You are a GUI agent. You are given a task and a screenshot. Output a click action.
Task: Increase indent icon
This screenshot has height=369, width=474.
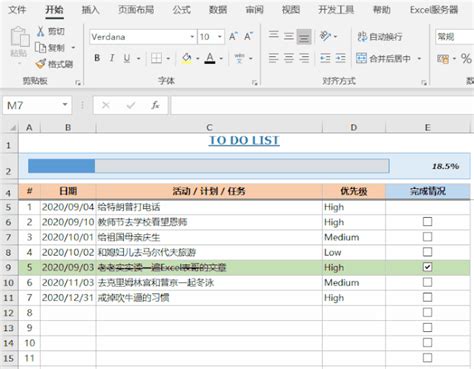coord(340,58)
